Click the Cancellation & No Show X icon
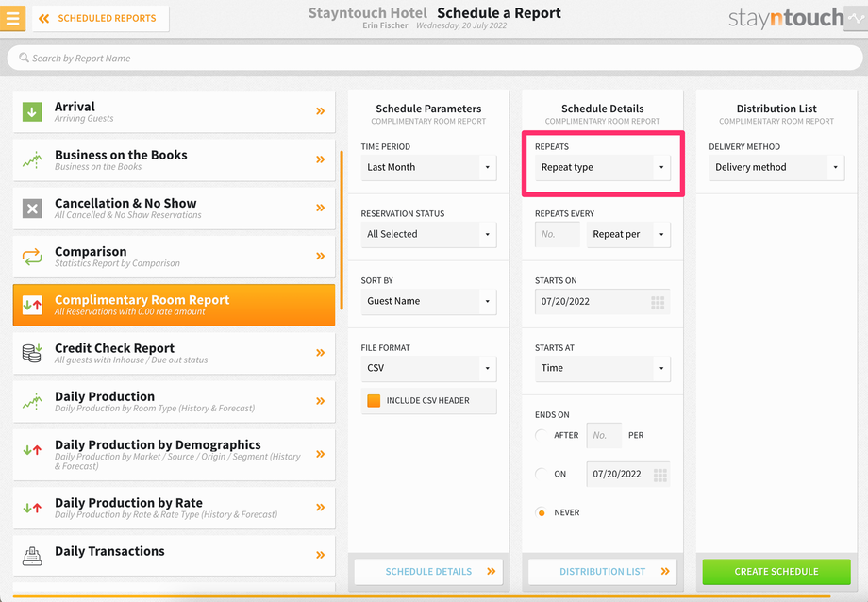Screen dimensions: 868x602 point(32,209)
